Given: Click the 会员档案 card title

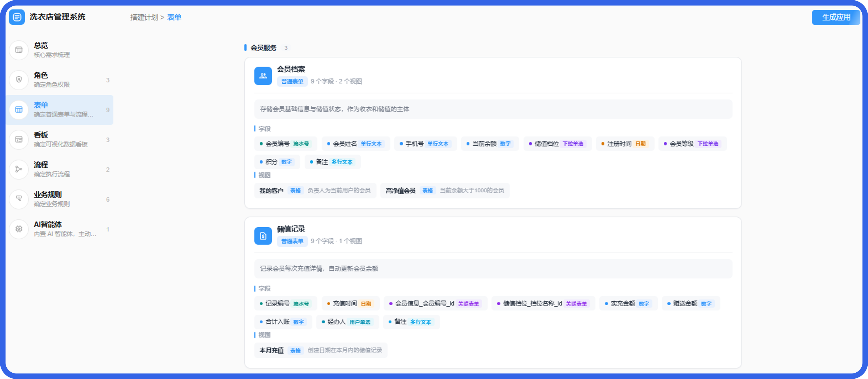Looking at the screenshot, I should click(x=291, y=69).
